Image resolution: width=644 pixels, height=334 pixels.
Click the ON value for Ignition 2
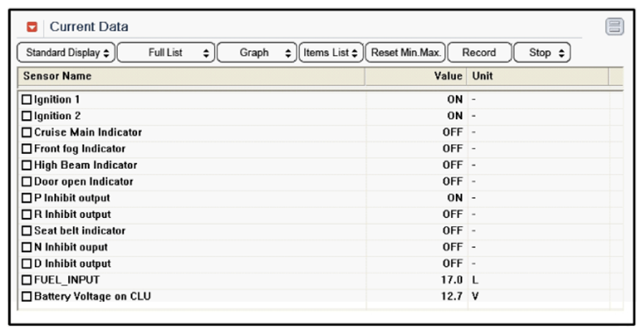click(x=455, y=116)
